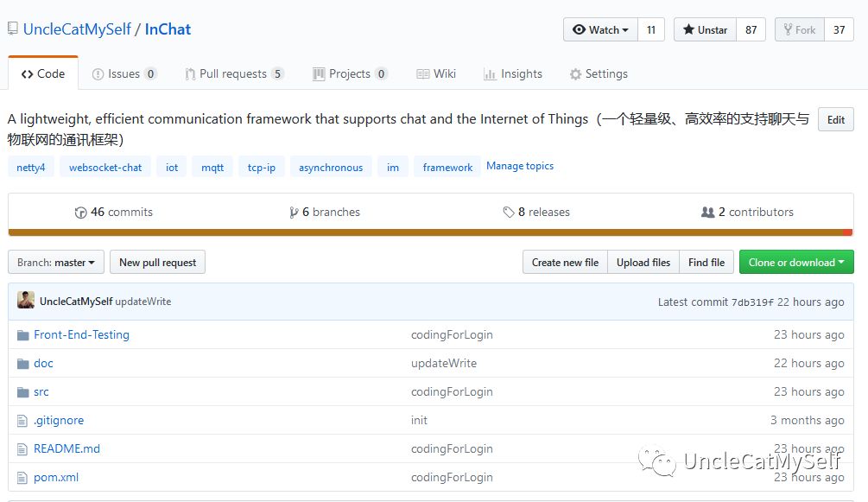Go to the Projects tab
Screen dimensions: 868x502
(x=350, y=73)
